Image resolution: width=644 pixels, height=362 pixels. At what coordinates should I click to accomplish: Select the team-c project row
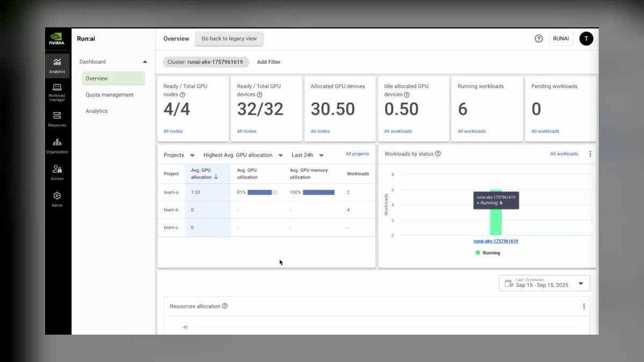click(266, 227)
